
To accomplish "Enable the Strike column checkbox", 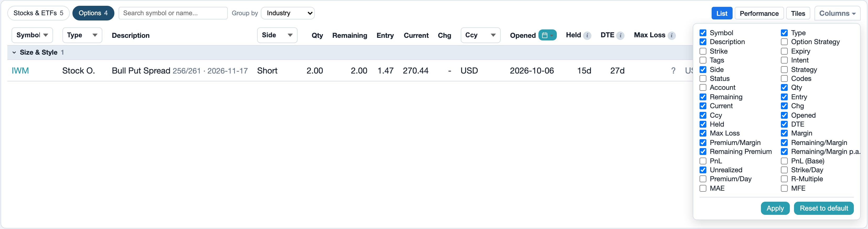I will [x=703, y=51].
